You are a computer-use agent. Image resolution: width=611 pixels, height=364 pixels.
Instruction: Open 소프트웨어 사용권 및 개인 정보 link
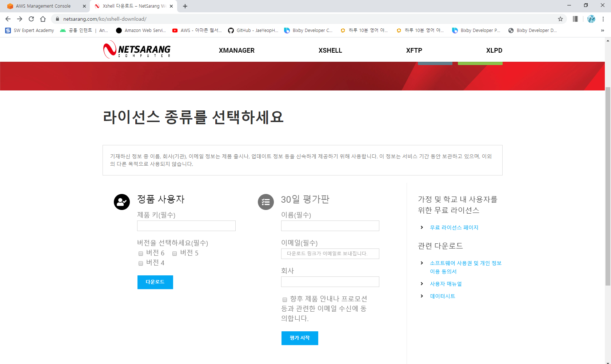pyautogui.click(x=466, y=267)
